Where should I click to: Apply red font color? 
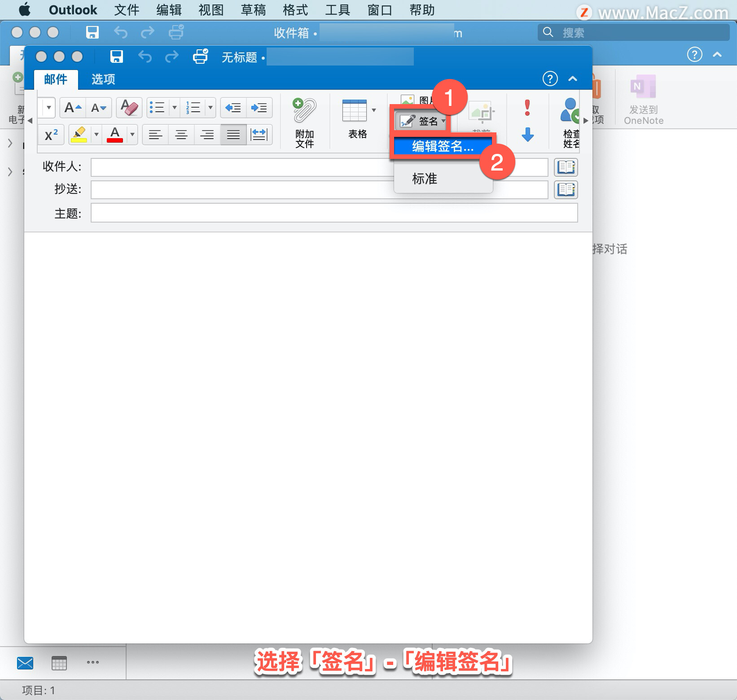click(x=115, y=135)
